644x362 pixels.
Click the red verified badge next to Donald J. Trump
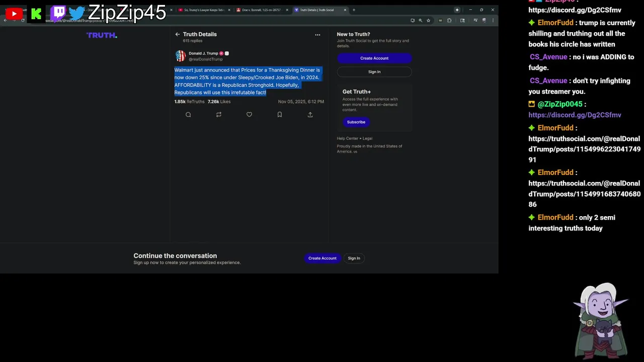pyautogui.click(x=221, y=53)
